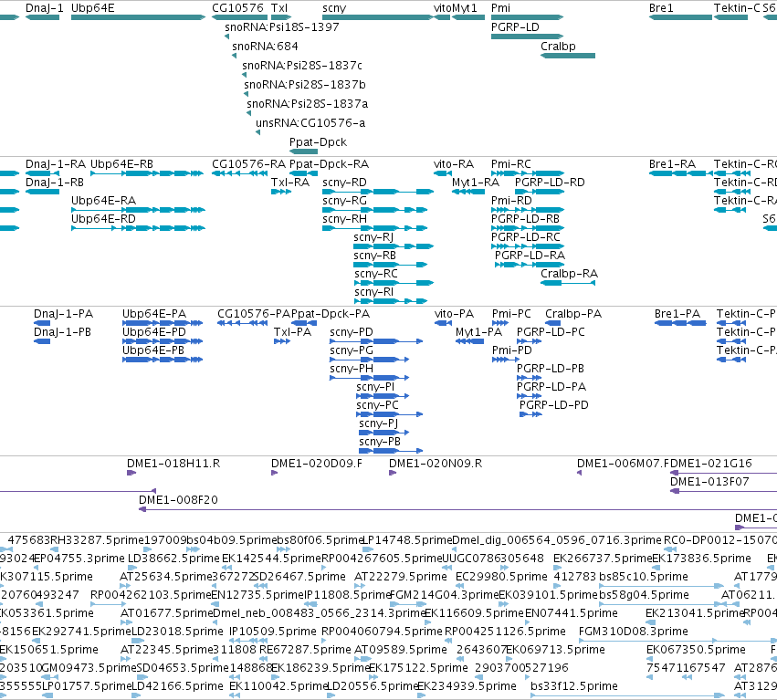Click the scny-PB protein label
The height and width of the screenshot is (700, 777).
pos(380,442)
